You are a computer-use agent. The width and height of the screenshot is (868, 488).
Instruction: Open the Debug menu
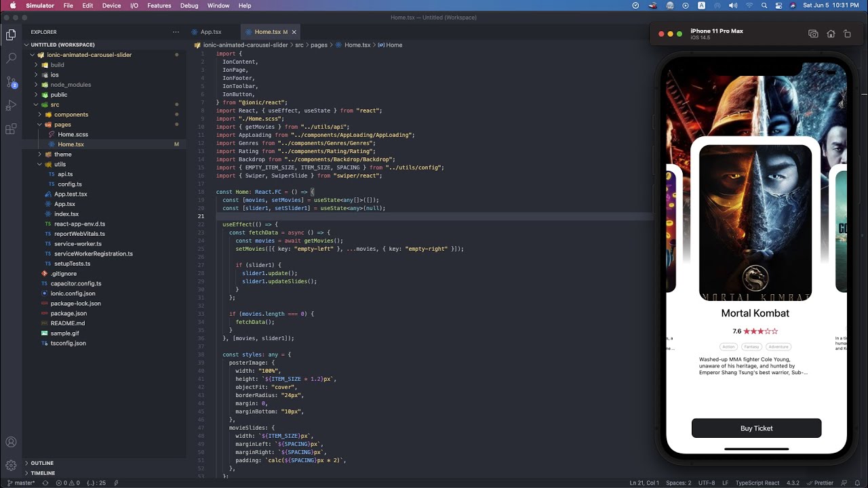189,5
